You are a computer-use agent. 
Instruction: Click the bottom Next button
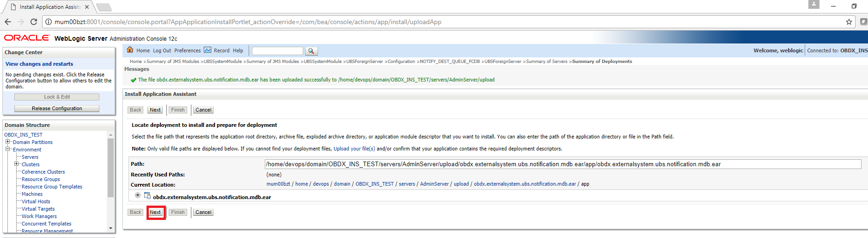(x=155, y=212)
